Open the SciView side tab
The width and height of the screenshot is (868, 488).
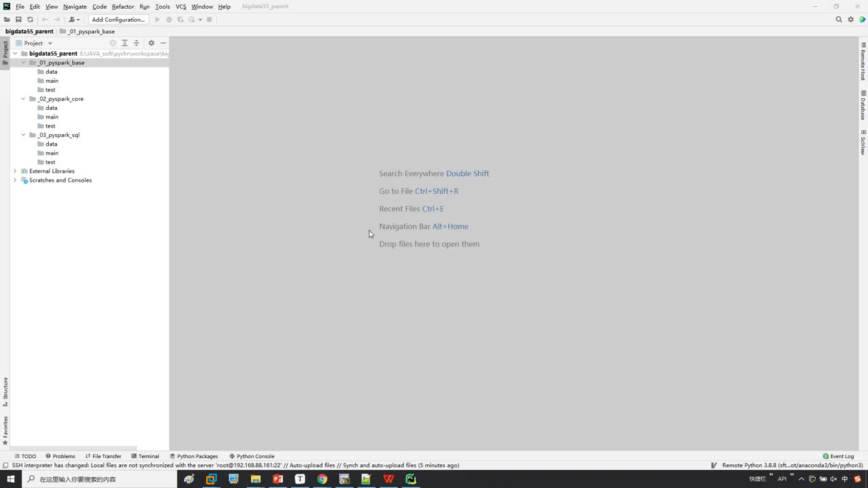click(863, 142)
